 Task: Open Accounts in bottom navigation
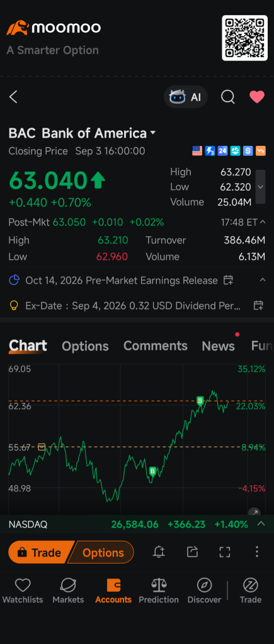click(113, 591)
